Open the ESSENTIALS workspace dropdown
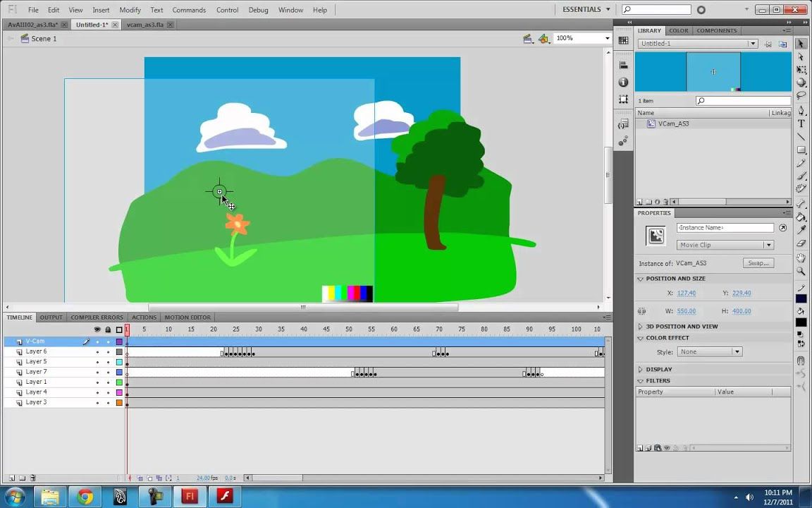 (x=586, y=9)
